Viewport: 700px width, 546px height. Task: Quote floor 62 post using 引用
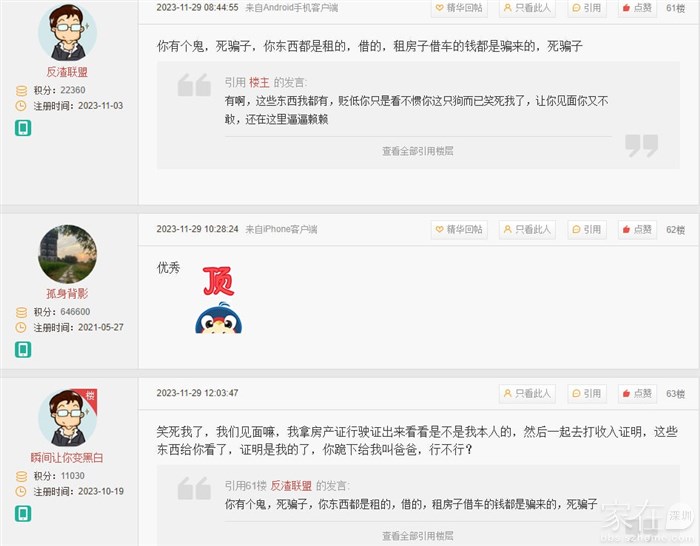coord(587,229)
